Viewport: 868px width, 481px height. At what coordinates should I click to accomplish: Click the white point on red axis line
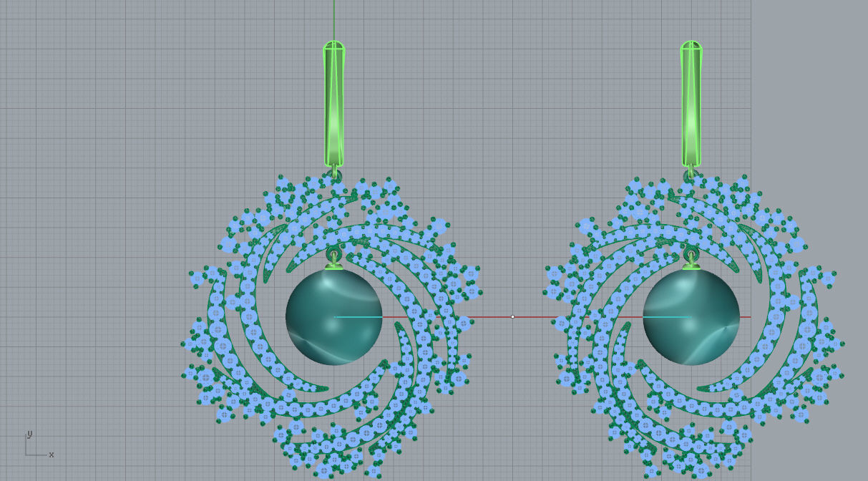[x=512, y=316]
